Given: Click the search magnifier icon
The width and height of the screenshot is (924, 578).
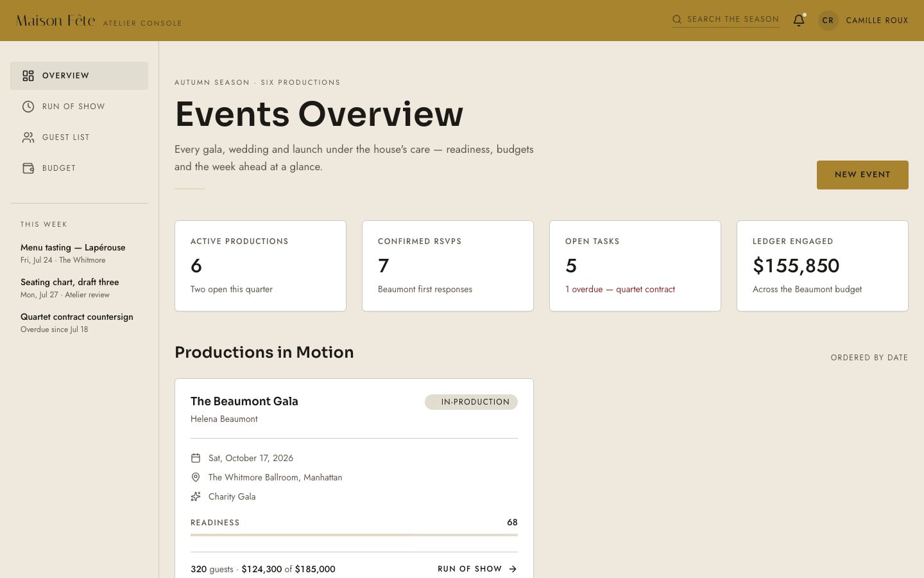Looking at the screenshot, I should (x=677, y=19).
